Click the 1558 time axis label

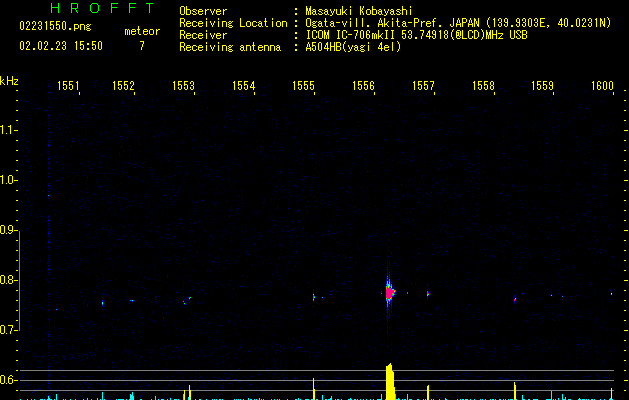pyautogui.click(x=483, y=86)
